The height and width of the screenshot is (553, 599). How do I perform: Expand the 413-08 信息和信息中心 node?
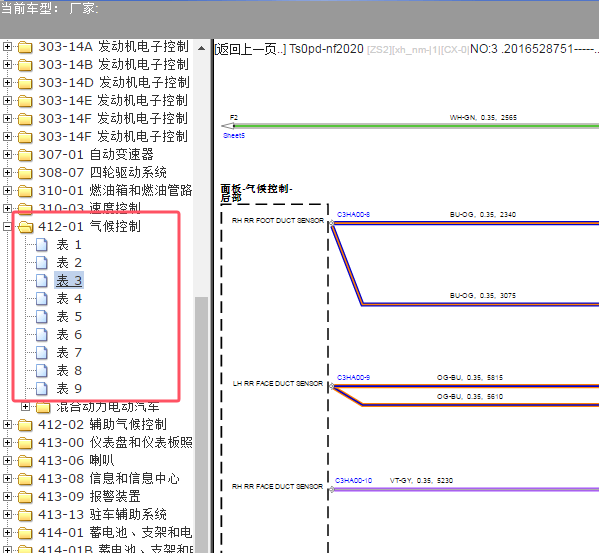7,478
